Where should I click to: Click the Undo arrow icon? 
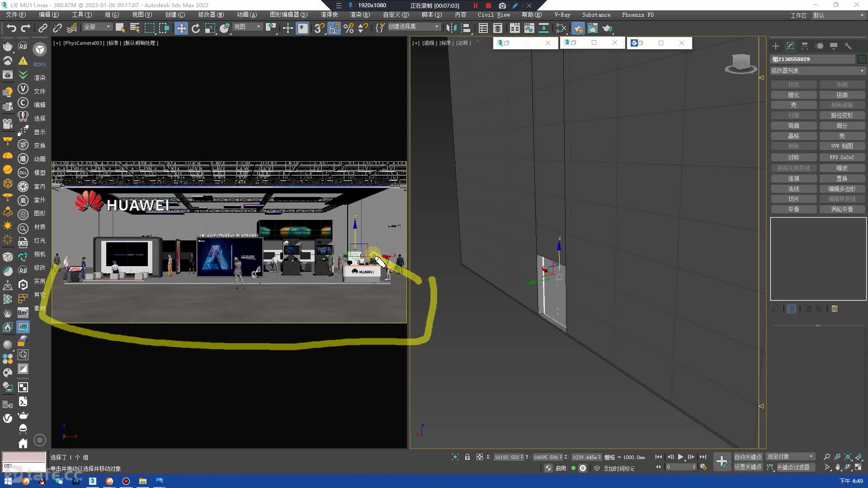(11, 28)
